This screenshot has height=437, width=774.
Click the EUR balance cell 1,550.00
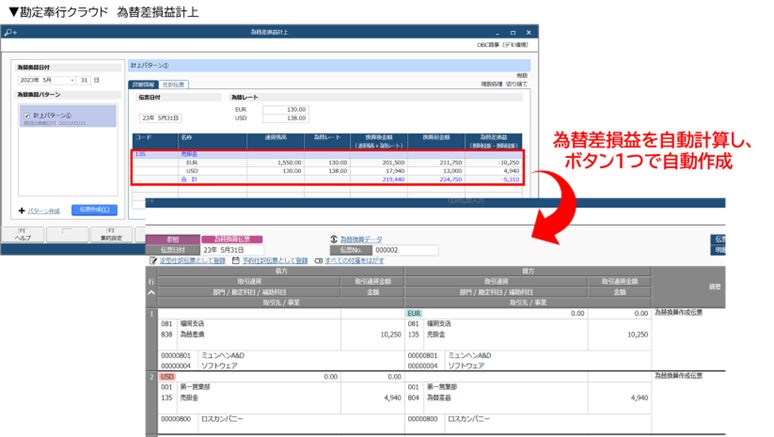click(x=289, y=162)
